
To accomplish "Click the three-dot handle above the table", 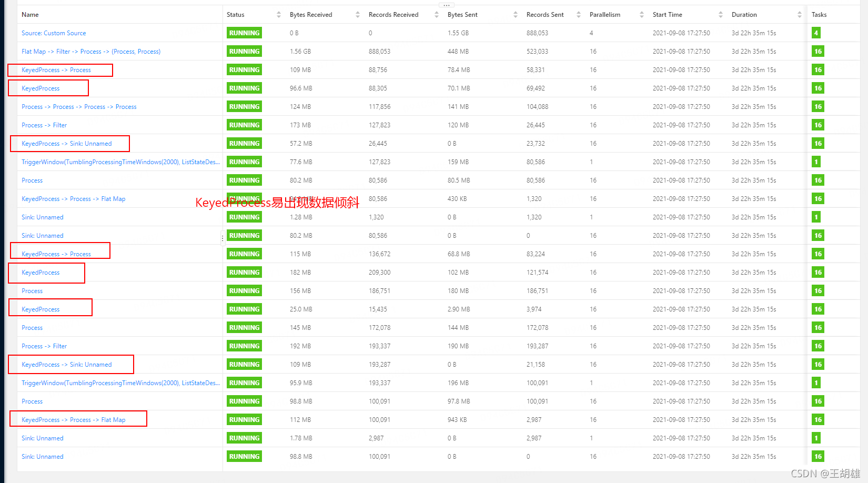I will click(447, 5).
